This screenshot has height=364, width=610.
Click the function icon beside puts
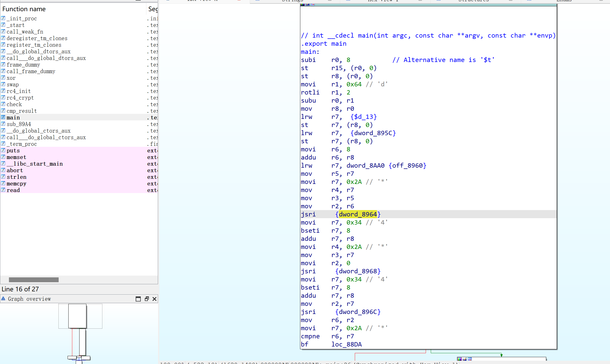click(3, 150)
